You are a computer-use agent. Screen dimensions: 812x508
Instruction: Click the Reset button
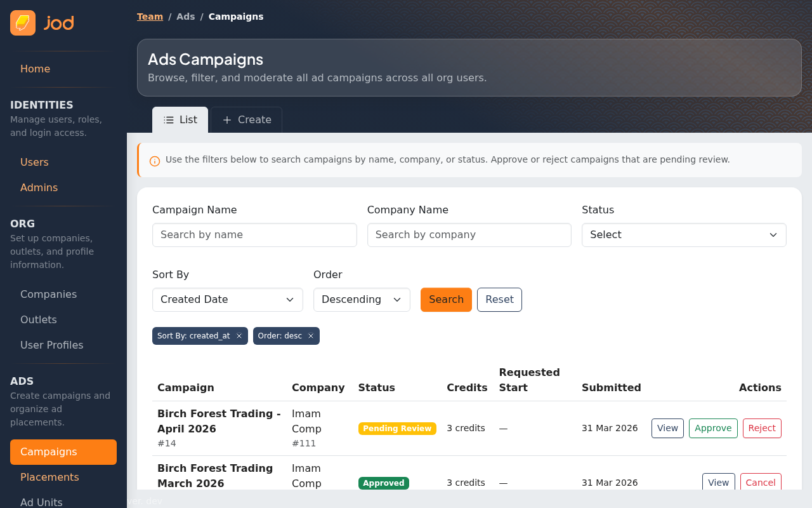(499, 299)
